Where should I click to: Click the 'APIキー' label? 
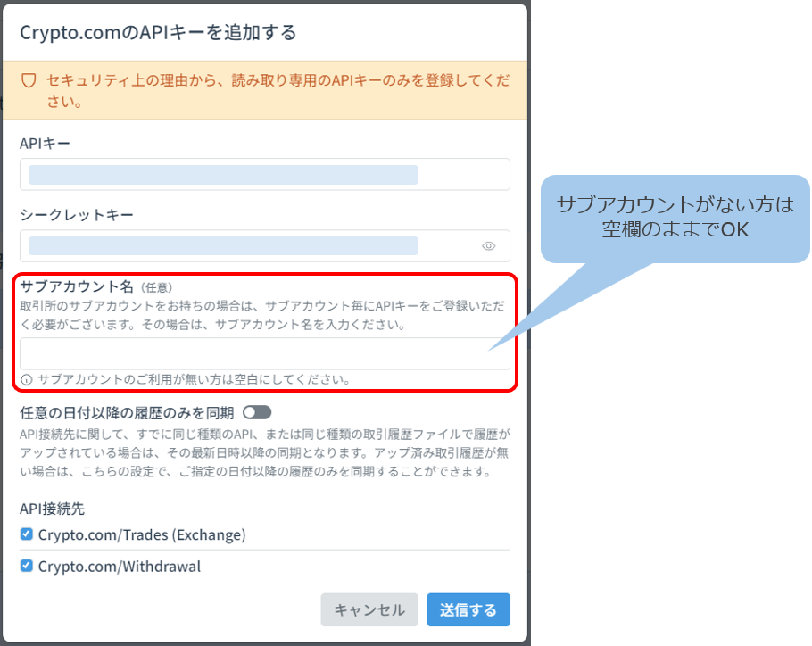45,144
